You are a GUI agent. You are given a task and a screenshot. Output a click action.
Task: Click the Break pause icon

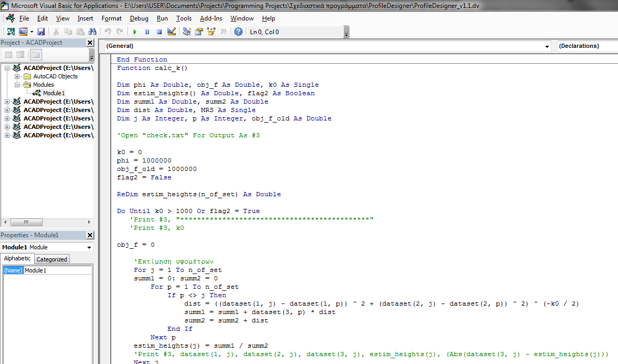147,32
